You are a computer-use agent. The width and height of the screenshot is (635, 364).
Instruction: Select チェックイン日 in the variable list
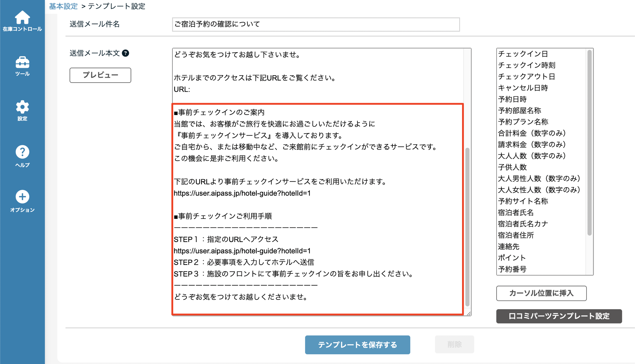(x=541, y=54)
